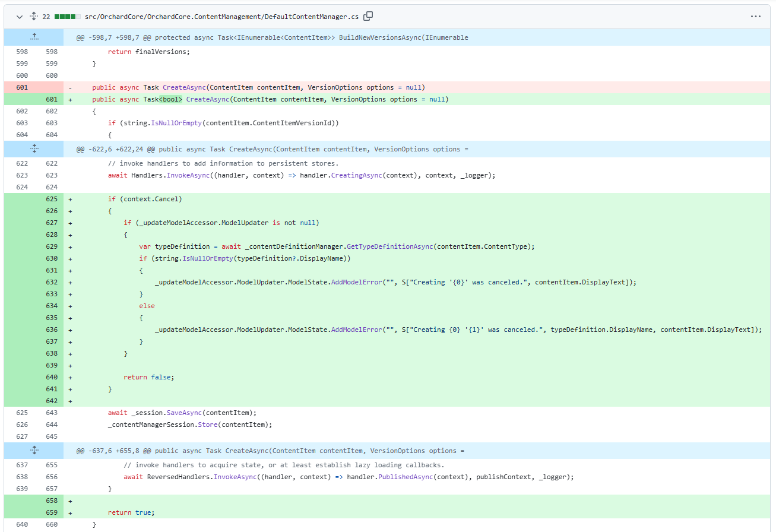Click the '@@ -637,6 +655,8 @@' hunk header
This screenshot has width=776, height=532.
point(270,451)
